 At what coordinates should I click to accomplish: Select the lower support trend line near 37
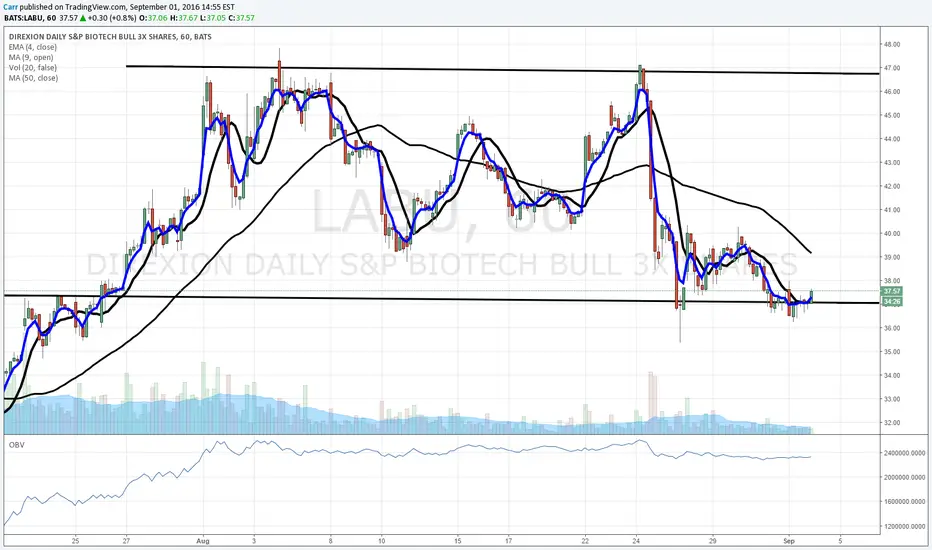[x=441, y=299]
